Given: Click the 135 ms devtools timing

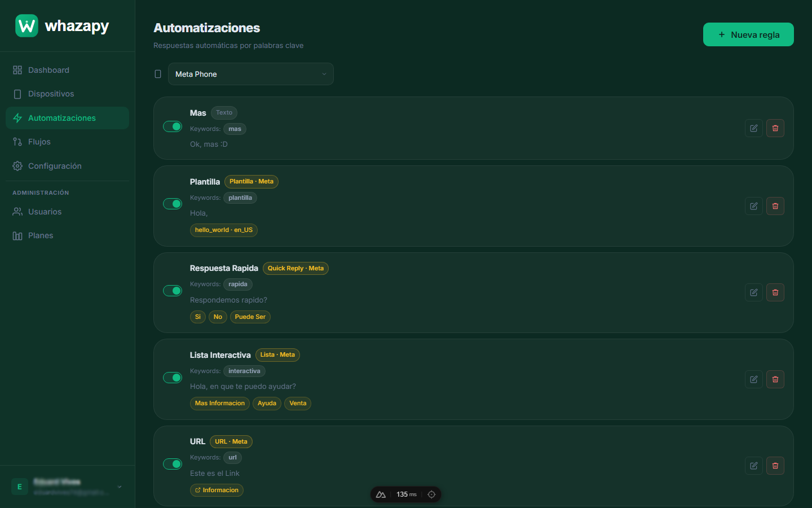Looking at the screenshot, I should pyautogui.click(x=407, y=494).
